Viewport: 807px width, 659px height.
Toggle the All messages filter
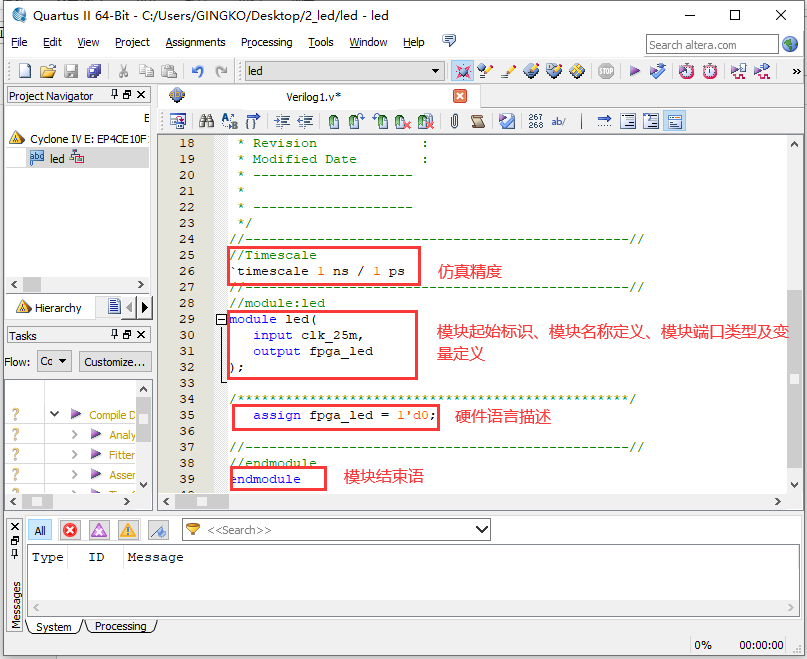point(40,530)
